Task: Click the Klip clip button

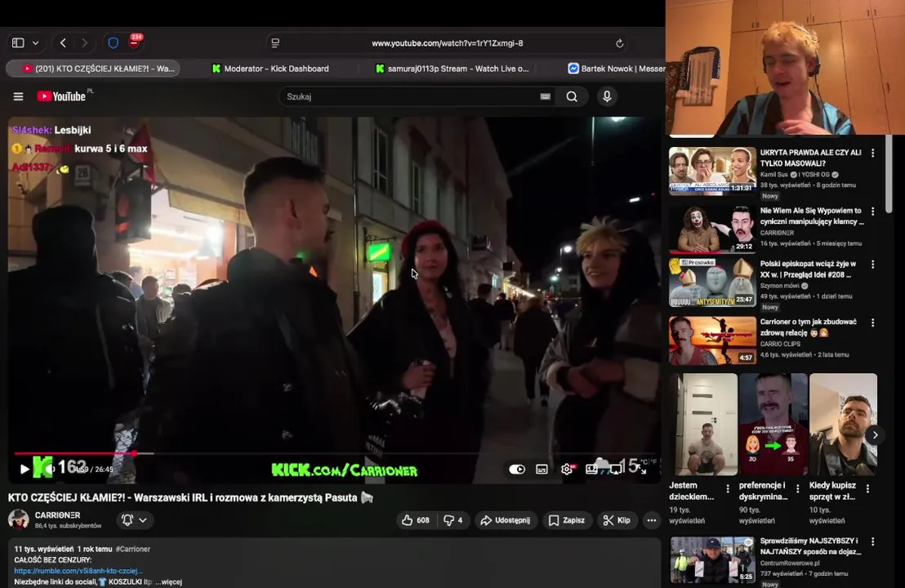Action: (617, 520)
